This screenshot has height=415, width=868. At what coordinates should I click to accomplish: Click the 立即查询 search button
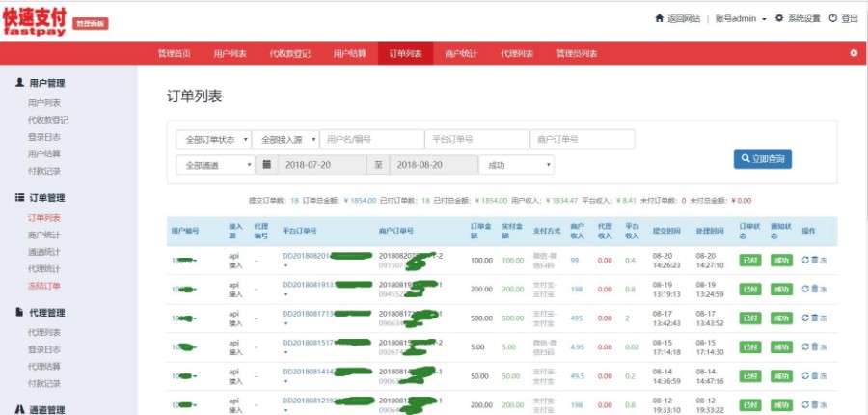coord(762,158)
